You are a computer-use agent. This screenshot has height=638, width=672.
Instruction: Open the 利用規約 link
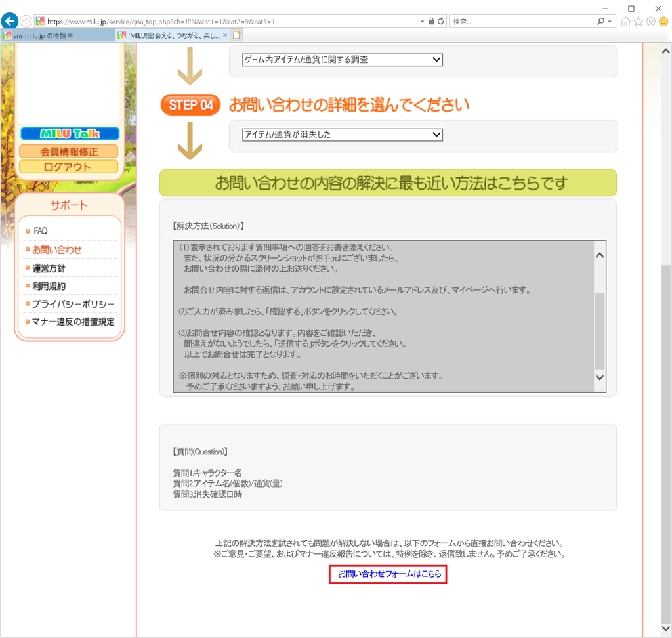(x=49, y=286)
